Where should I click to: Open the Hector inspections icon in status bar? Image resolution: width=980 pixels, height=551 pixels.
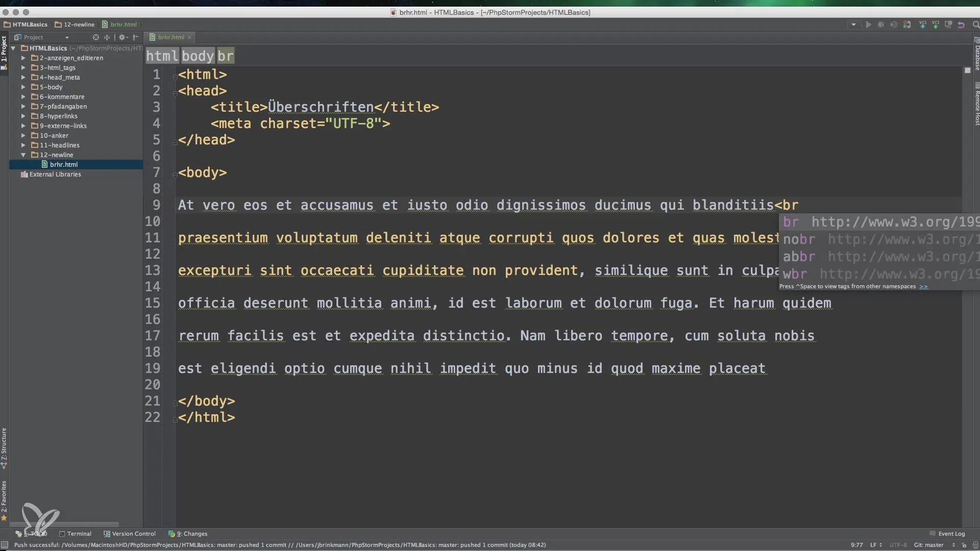(x=975, y=545)
